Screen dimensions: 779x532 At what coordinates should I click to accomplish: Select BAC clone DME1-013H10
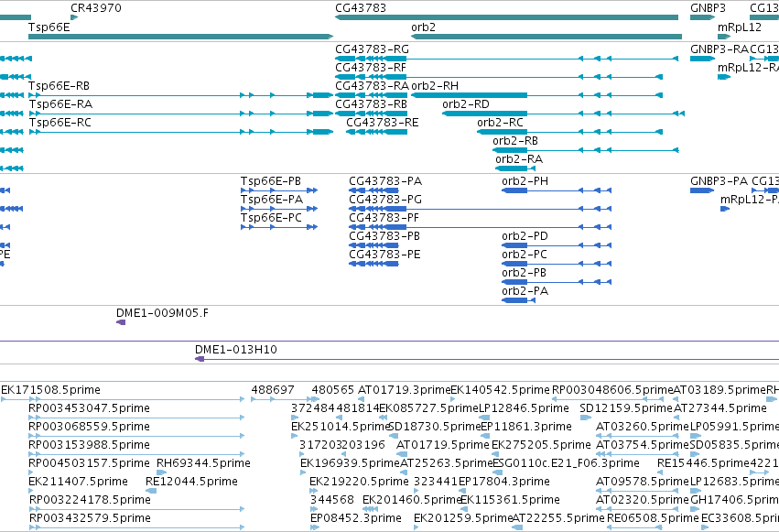click(487, 359)
